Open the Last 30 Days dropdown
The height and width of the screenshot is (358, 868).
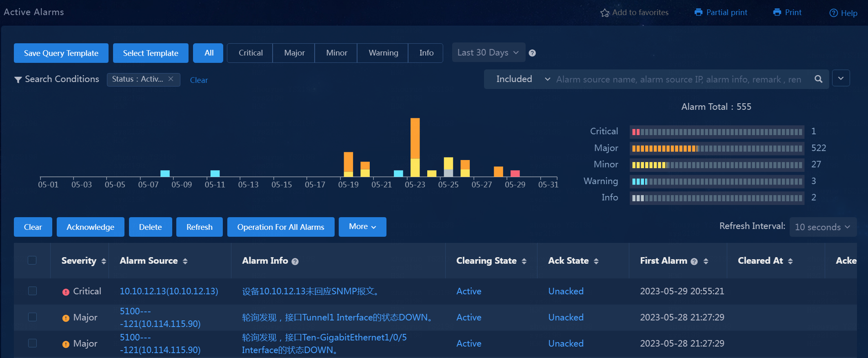[x=488, y=53]
